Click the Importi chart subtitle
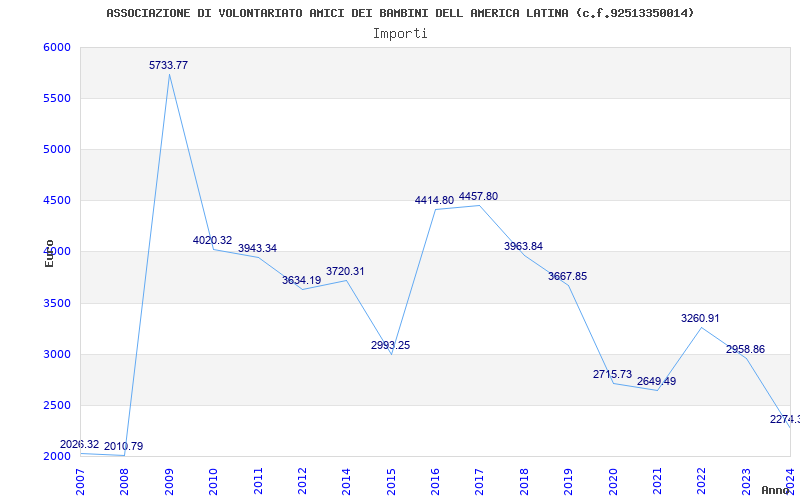The height and width of the screenshot is (500, 800). 400,34
